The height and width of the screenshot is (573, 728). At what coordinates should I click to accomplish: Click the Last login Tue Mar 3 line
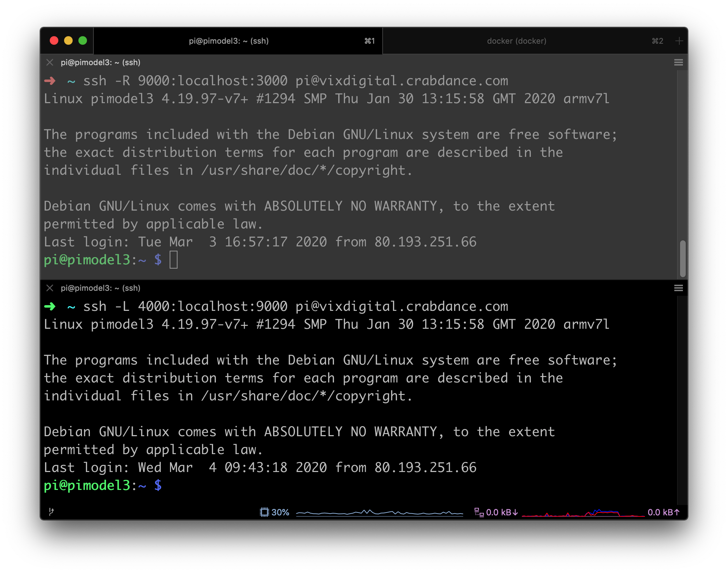tap(260, 242)
